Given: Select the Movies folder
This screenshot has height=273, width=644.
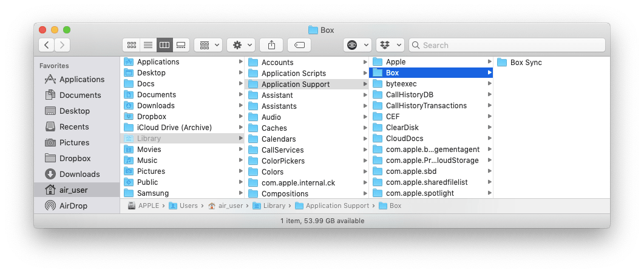Looking at the screenshot, I should (182, 149).
